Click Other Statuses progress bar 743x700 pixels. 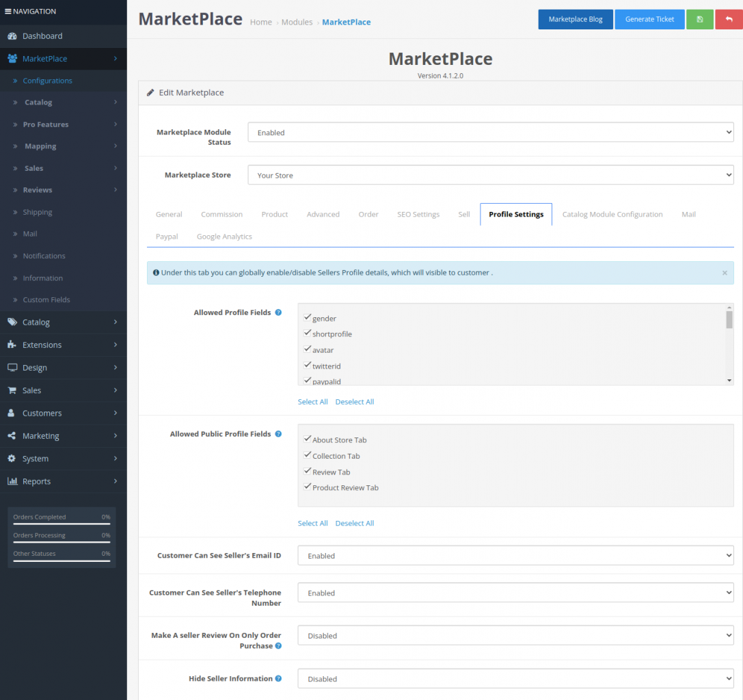tap(62, 561)
